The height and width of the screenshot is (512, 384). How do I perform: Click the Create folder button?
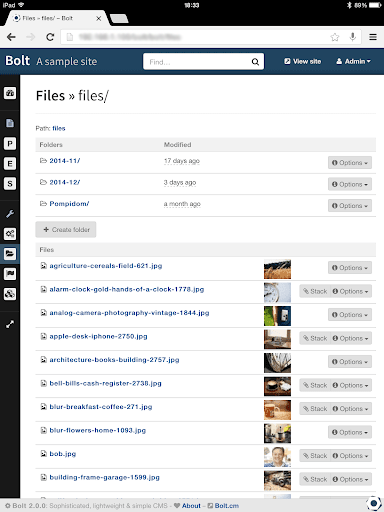(66, 230)
